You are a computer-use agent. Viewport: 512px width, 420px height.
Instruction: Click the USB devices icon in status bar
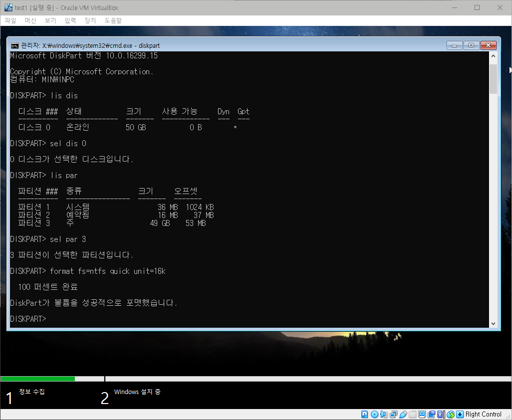tap(403, 414)
